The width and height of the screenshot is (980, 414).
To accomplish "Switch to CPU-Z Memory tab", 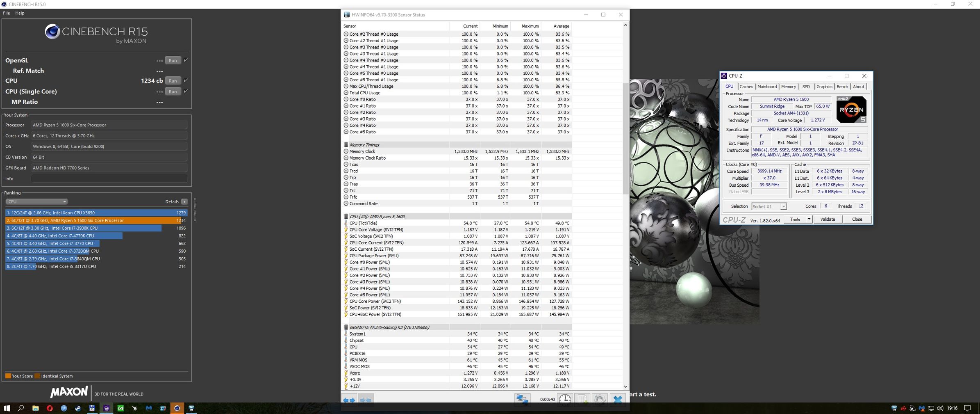I will (x=788, y=87).
